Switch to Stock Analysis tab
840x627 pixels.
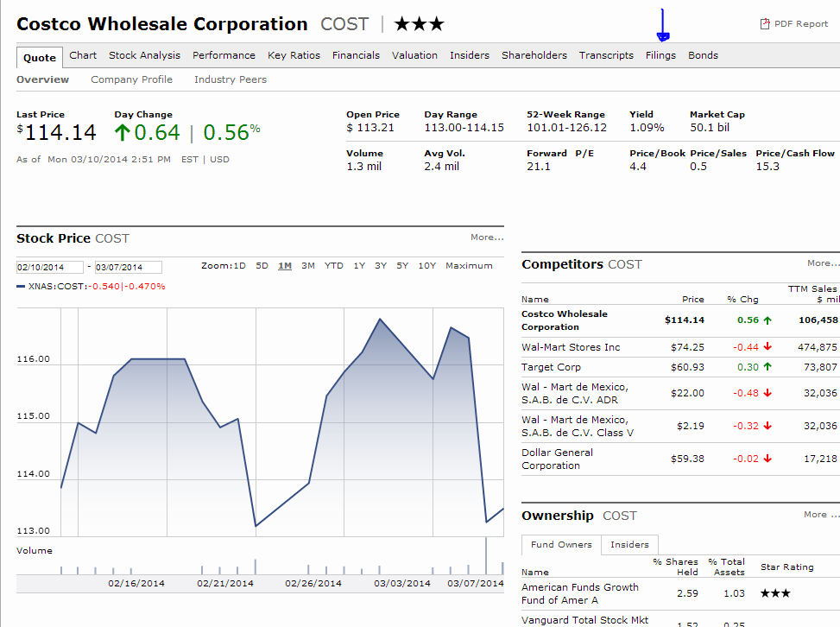tap(145, 55)
